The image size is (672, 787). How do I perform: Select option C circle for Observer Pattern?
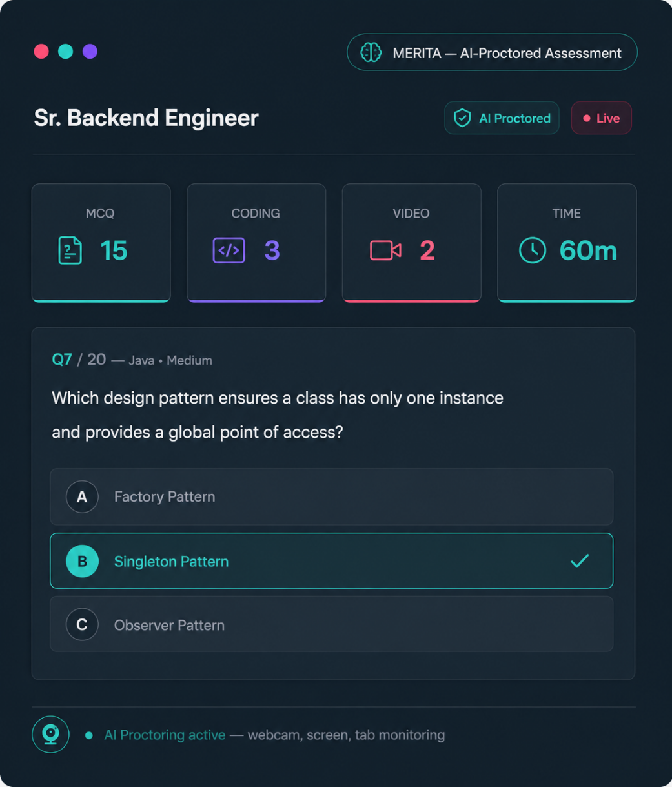click(82, 624)
